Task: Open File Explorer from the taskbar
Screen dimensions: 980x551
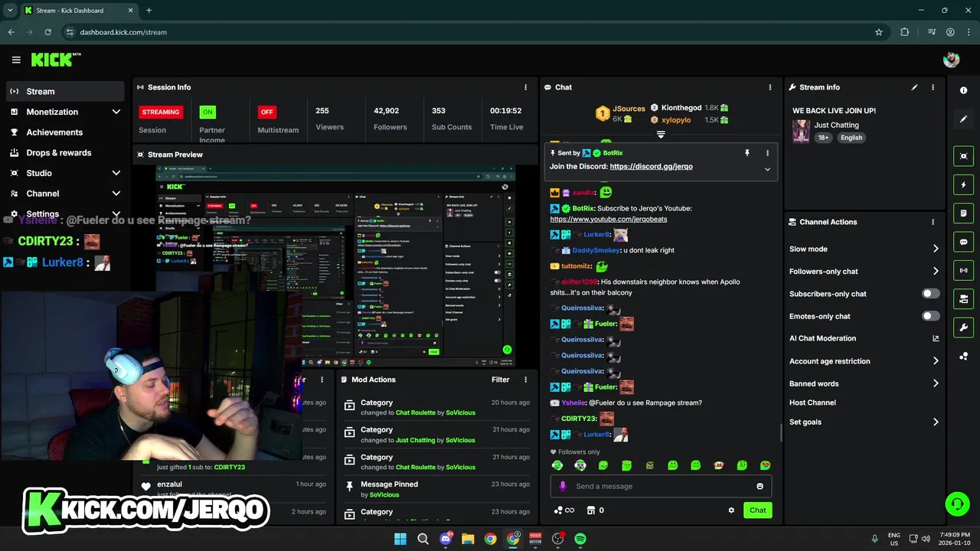Action: click(x=468, y=539)
